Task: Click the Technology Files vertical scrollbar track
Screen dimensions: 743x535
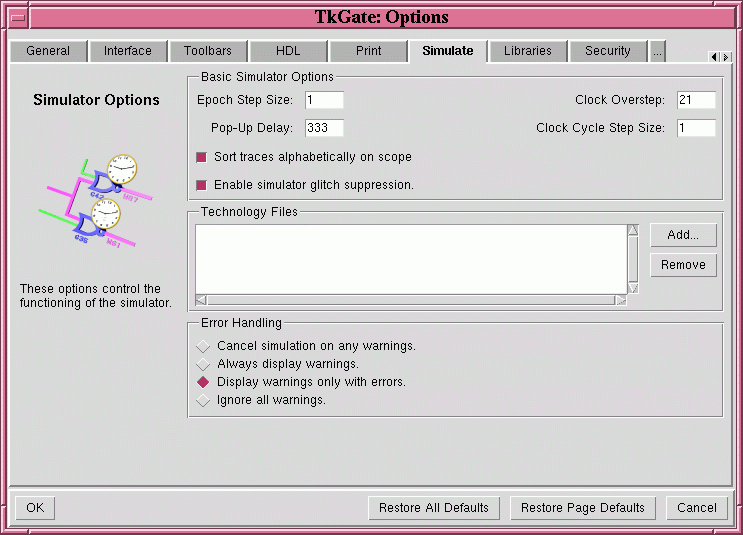Action: tap(632, 258)
